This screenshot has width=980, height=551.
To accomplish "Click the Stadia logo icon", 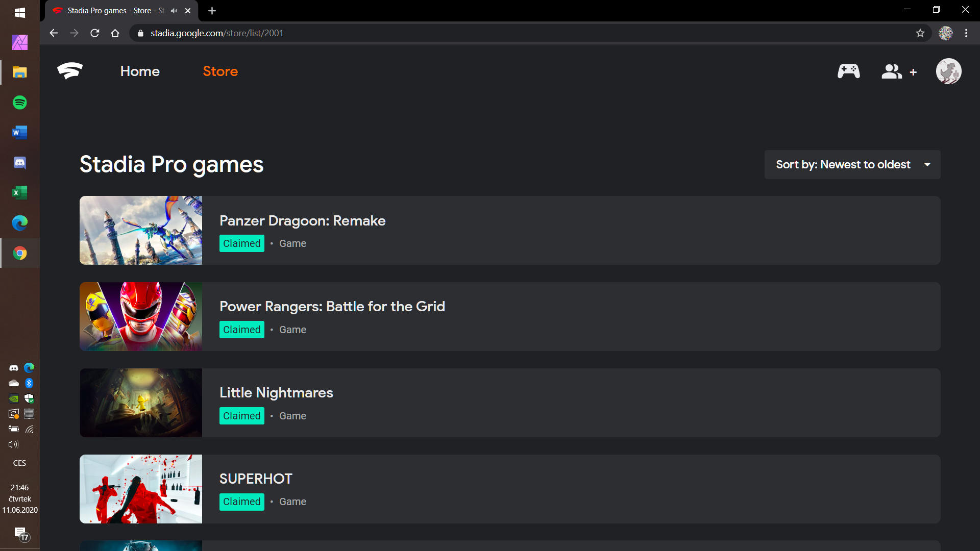I will [70, 71].
